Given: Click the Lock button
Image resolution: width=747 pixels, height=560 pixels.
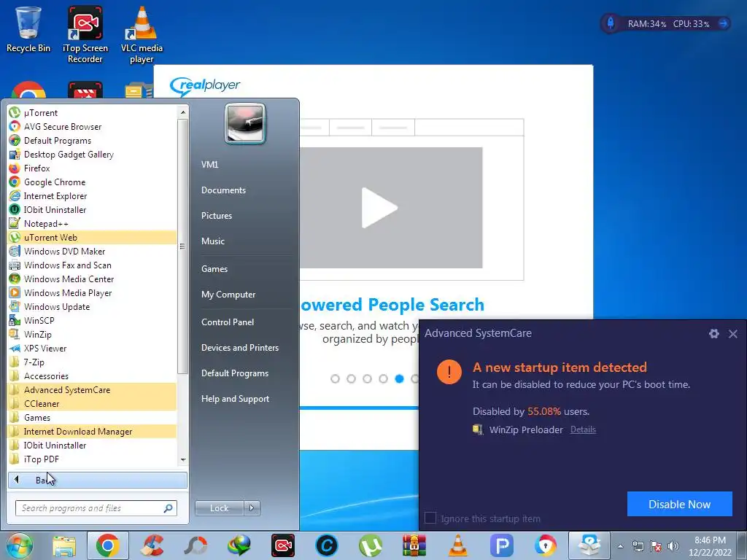Looking at the screenshot, I should [219, 508].
